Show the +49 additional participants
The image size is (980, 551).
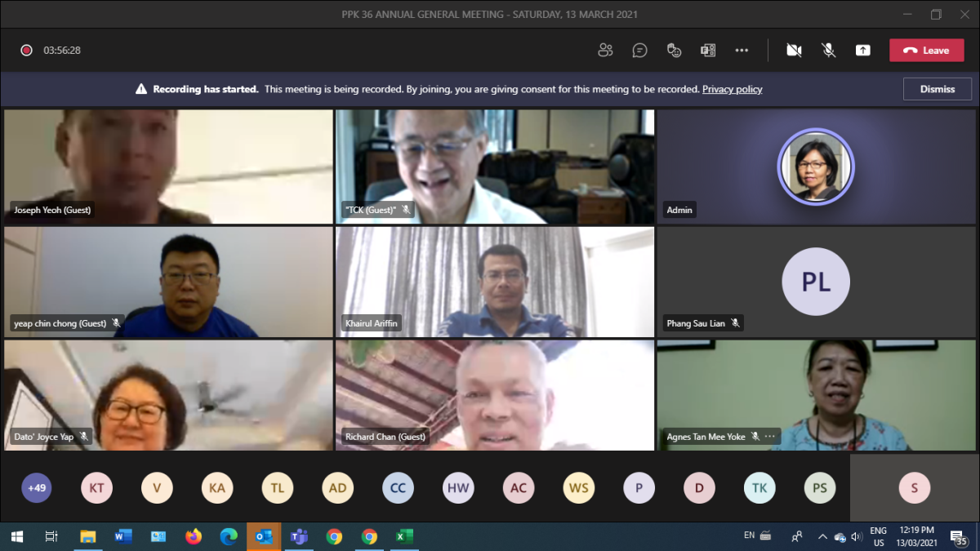[x=37, y=488]
